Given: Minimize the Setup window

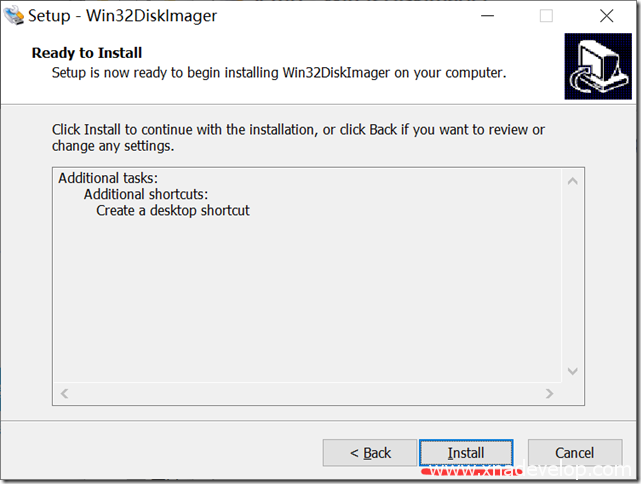Looking at the screenshot, I should click(x=485, y=16).
